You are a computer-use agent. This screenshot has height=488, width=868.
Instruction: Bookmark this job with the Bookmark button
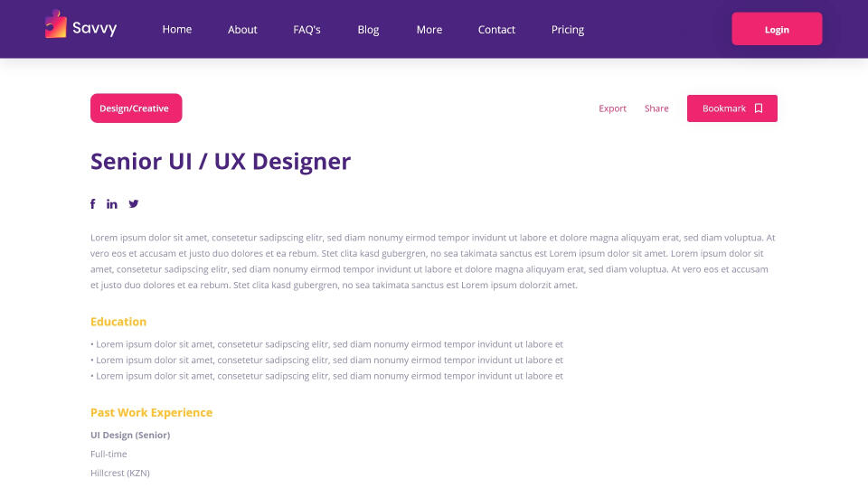724,108
